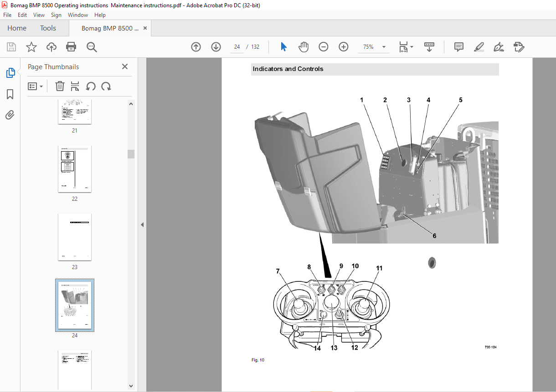Delete selected pages with trash icon
556x392 pixels.
pos(60,86)
